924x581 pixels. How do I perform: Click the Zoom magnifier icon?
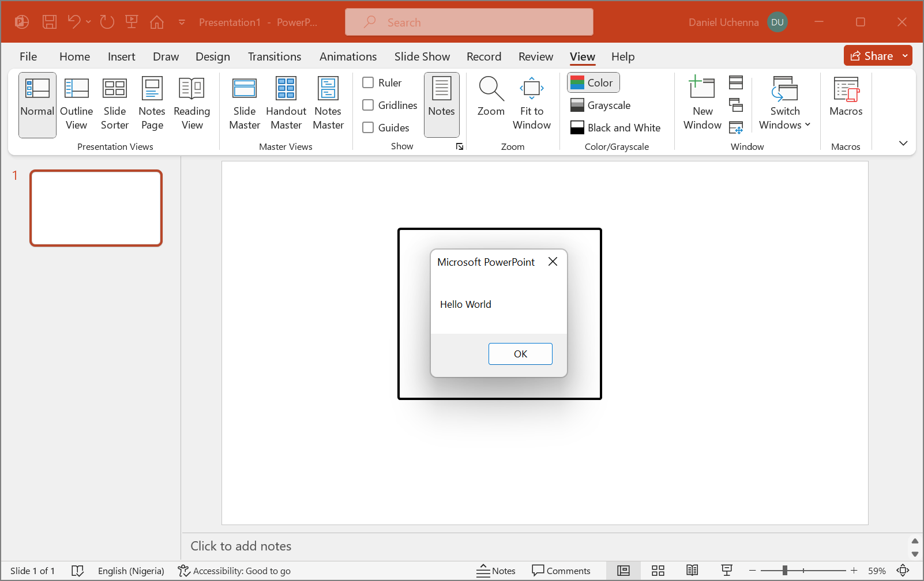491,90
